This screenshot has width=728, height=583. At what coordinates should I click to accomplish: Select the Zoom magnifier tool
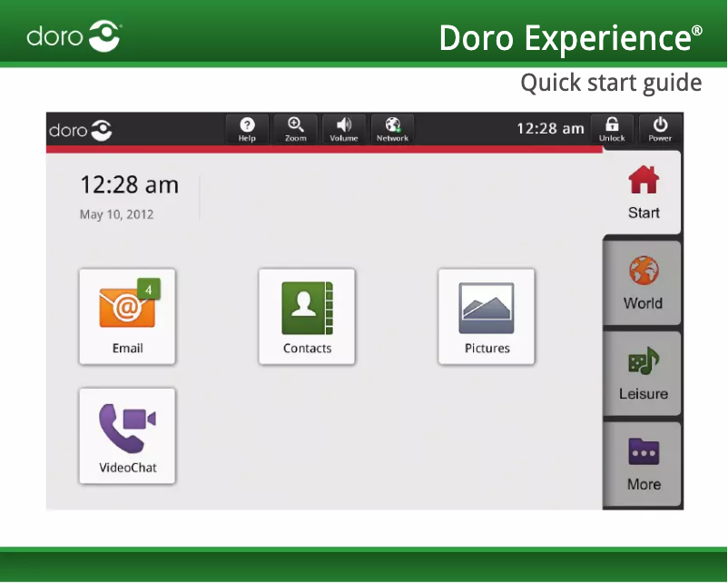[x=295, y=128]
